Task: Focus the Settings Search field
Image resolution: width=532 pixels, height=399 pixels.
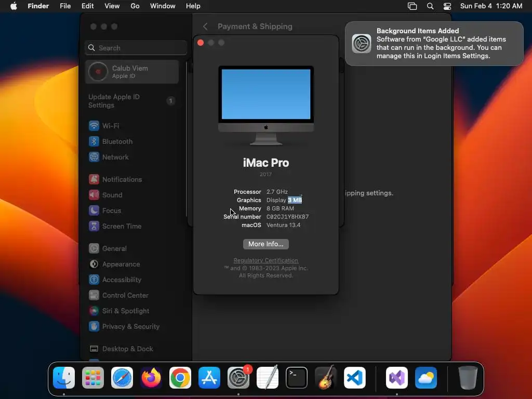Action: pos(136,48)
